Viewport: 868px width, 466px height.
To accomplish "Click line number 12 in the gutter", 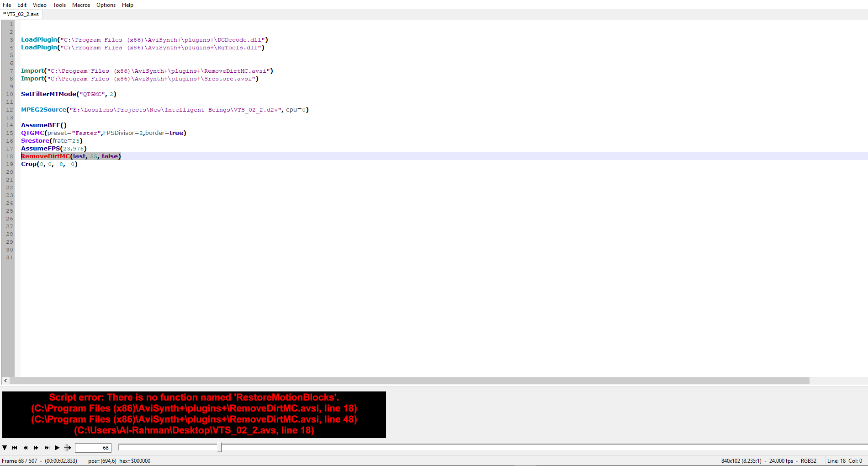I will tap(10, 110).
